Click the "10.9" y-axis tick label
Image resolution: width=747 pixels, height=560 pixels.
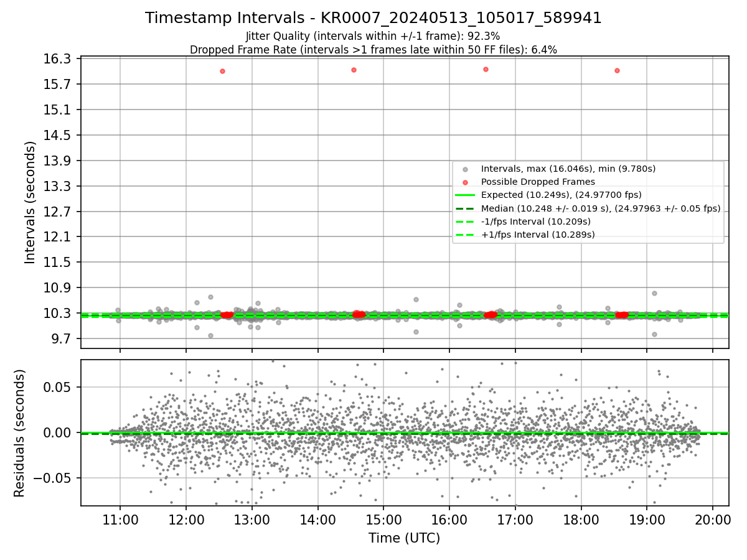click(x=59, y=288)
